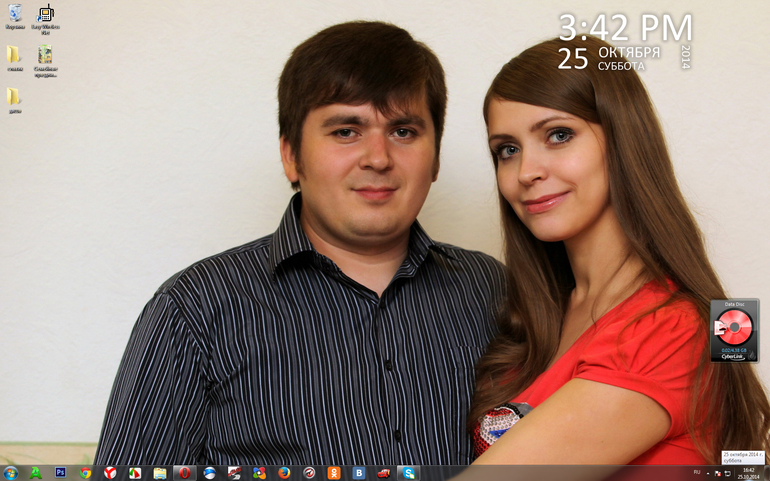Open Skype from the taskbar
Viewport: 770px width, 481px height.
(408, 473)
